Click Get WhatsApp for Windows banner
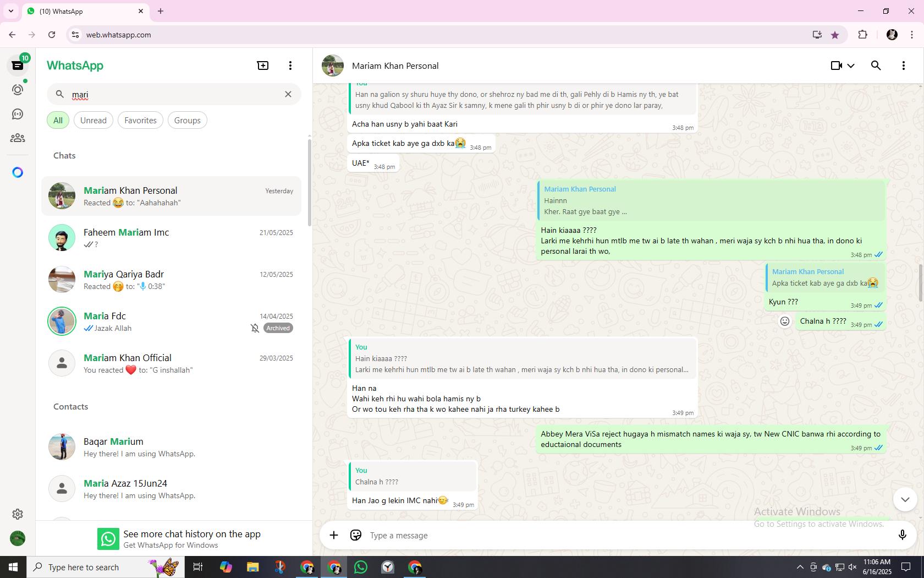The height and width of the screenshot is (578, 924). click(174, 539)
